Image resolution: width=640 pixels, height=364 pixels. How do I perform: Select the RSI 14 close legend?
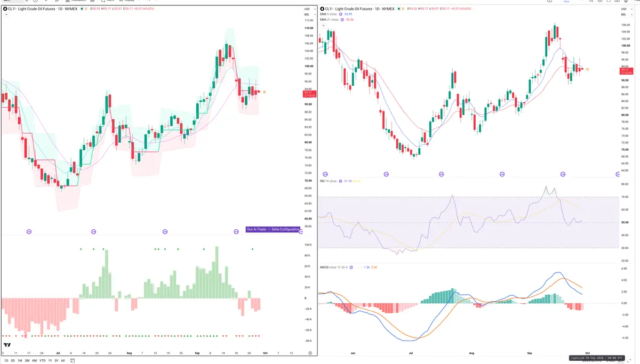point(329,181)
